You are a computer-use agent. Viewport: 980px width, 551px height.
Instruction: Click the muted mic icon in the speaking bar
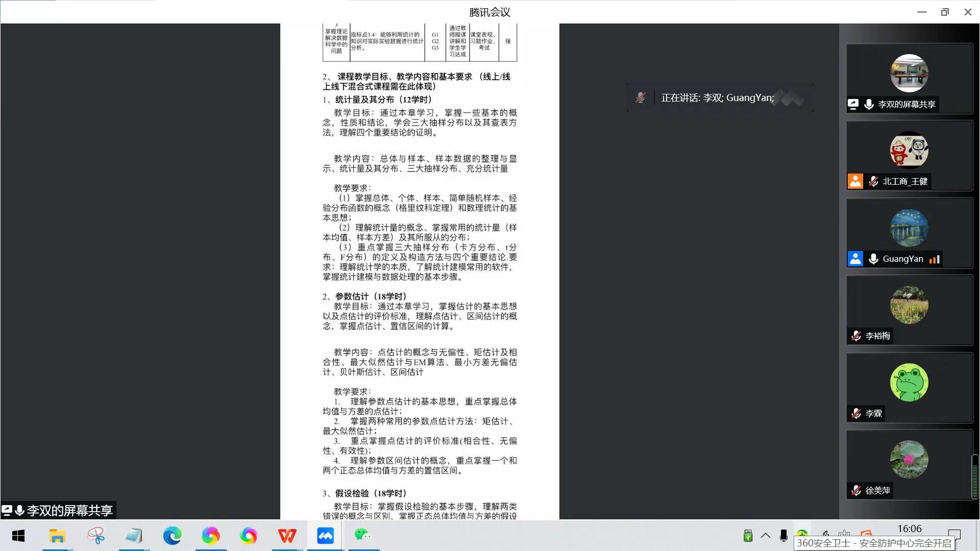point(640,97)
